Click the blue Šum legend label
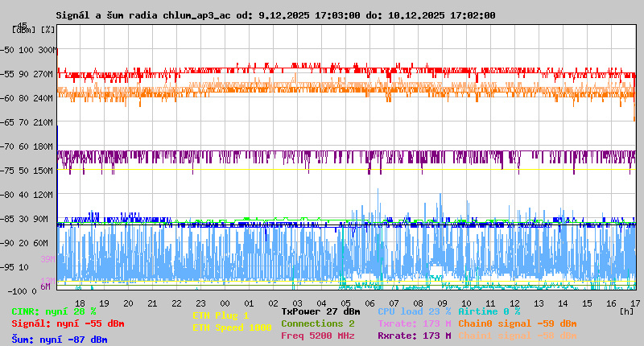This screenshot has height=346, width=644. 60,340
